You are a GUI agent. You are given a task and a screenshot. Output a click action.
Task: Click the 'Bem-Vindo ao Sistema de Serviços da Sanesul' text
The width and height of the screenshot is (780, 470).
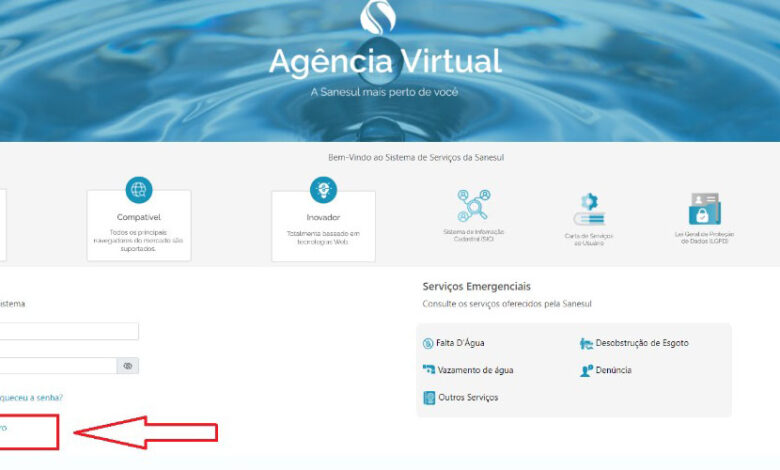click(x=416, y=157)
